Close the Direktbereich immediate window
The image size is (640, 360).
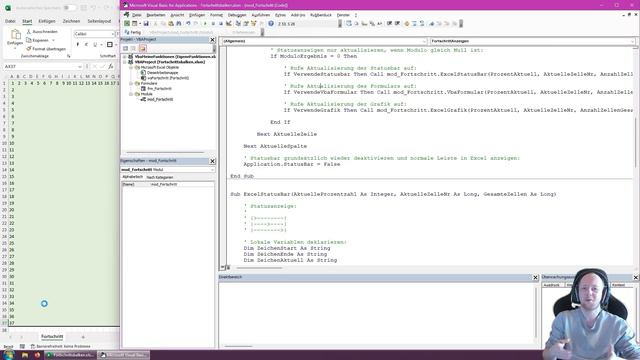[x=536, y=277]
